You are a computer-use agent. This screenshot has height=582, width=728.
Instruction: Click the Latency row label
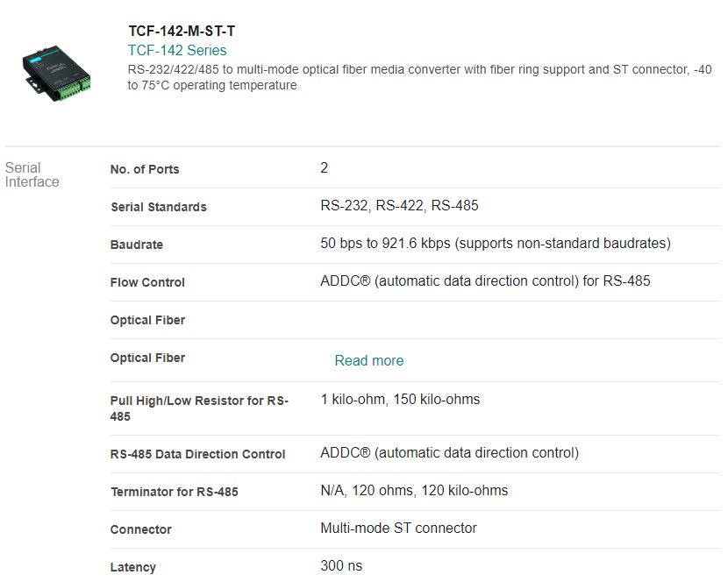pos(133,567)
